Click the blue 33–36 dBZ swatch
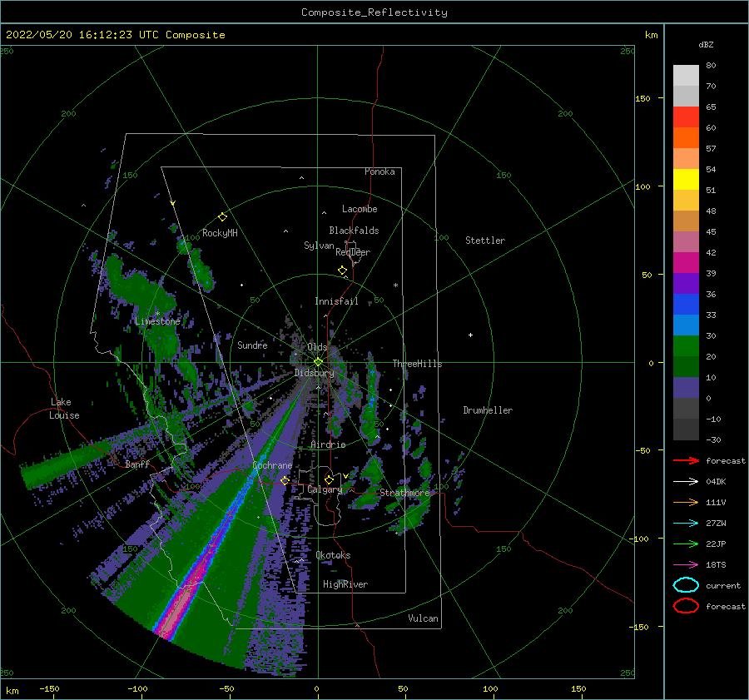749x700 pixels. pyautogui.click(x=686, y=304)
